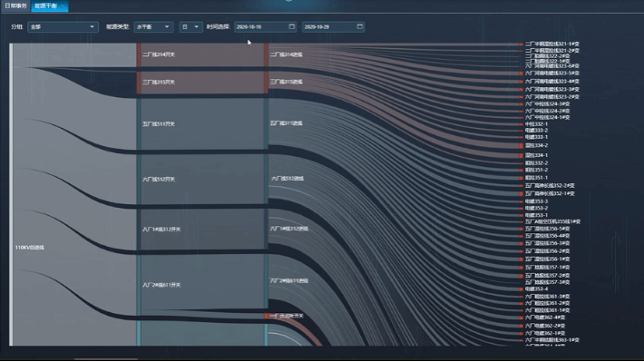644x362 pixels.
Task: Click the 八厂2#线611进线 node label
Action: coord(289,280)
